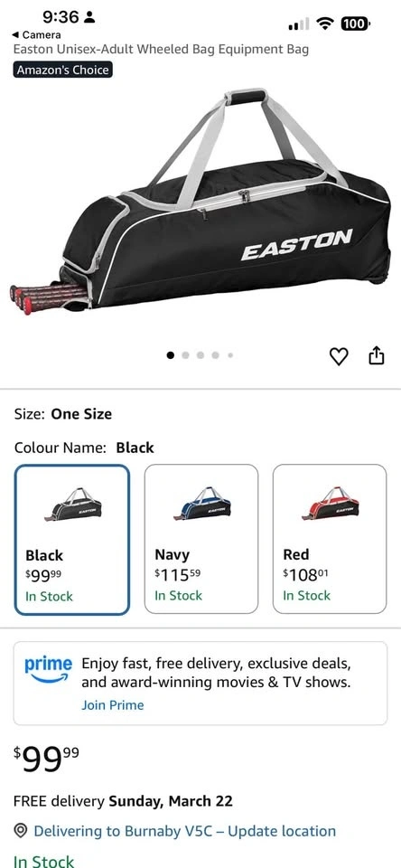Tap the last image pagination dot

coord(230,355)
